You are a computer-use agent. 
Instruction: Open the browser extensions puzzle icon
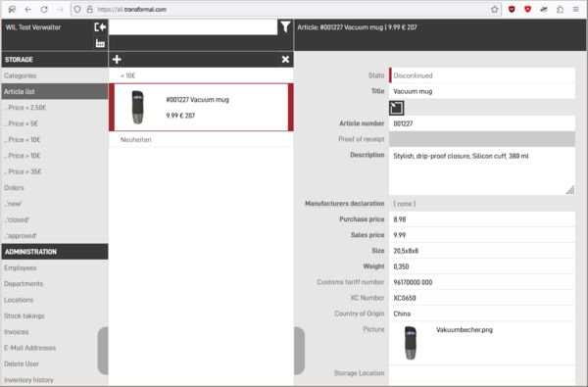tap(560, 10)
